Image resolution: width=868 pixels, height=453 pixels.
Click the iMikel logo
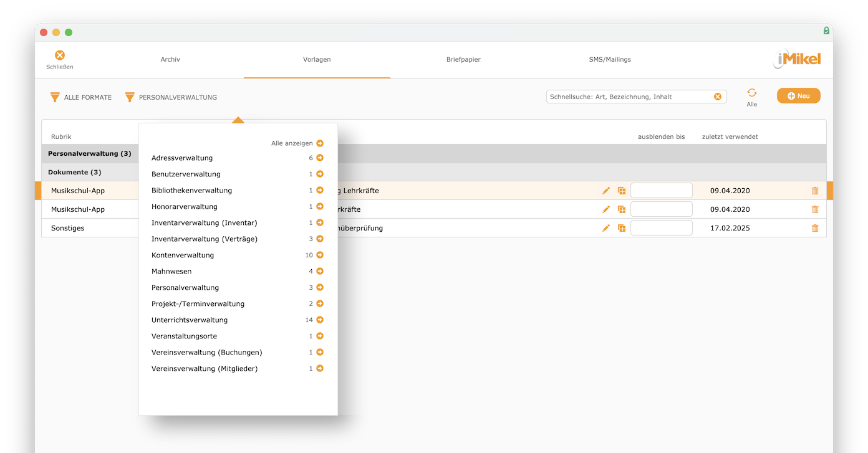(x=798, y=59)
